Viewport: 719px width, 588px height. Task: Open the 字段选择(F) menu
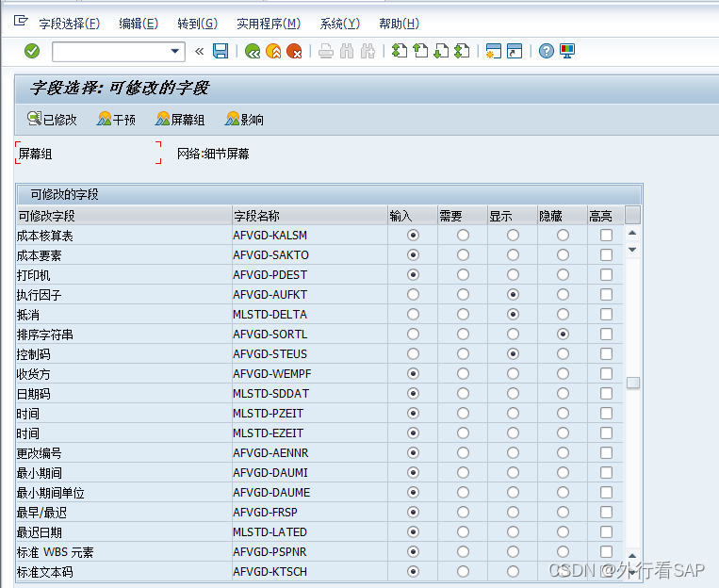click(x=69, y=24)
